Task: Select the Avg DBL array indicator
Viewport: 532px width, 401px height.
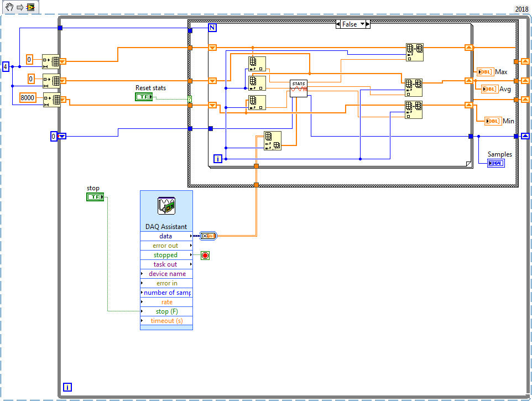Action: pyautogui.click(x=489, y=89)
